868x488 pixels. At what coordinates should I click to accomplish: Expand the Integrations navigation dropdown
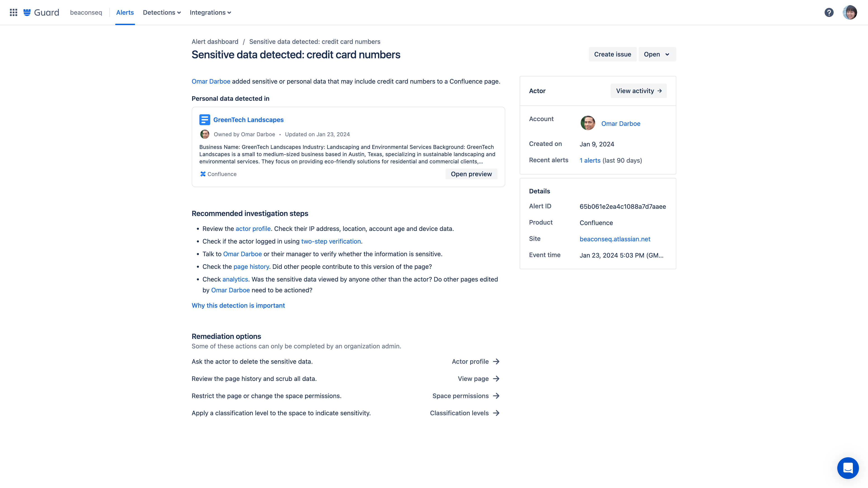point(210,12)
